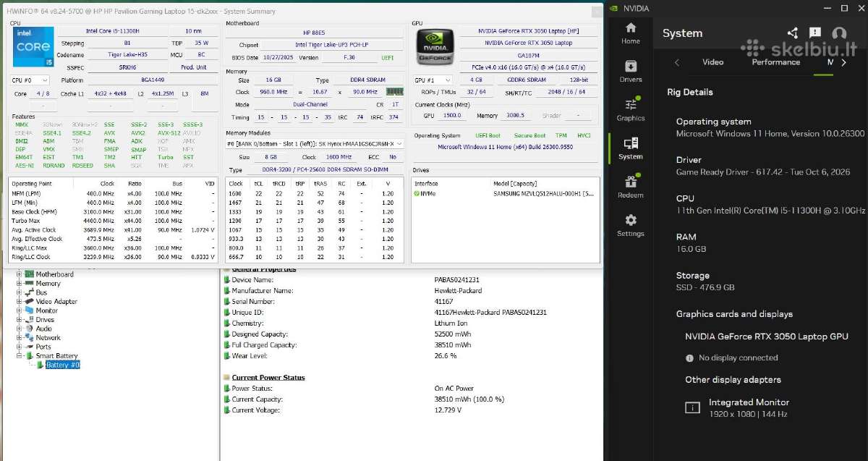Click the Turbo Max operating point row

click(113, 221)
